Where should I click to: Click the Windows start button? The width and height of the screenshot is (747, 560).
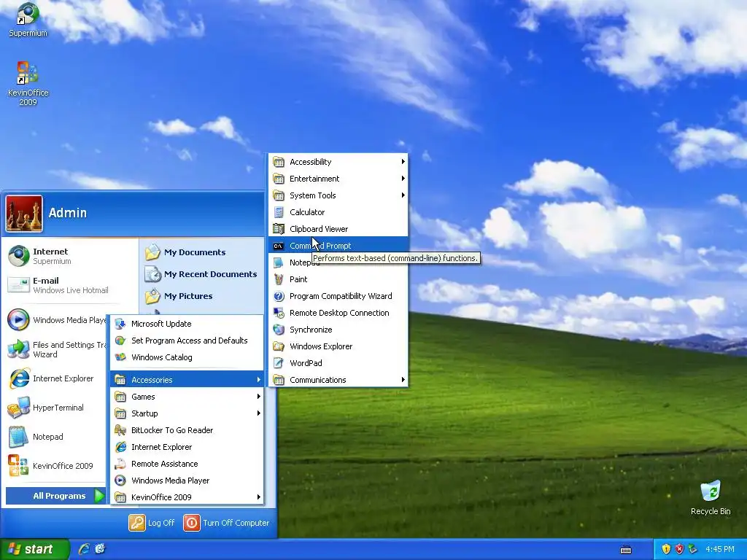pyautogui.click(x=35, y=549)
